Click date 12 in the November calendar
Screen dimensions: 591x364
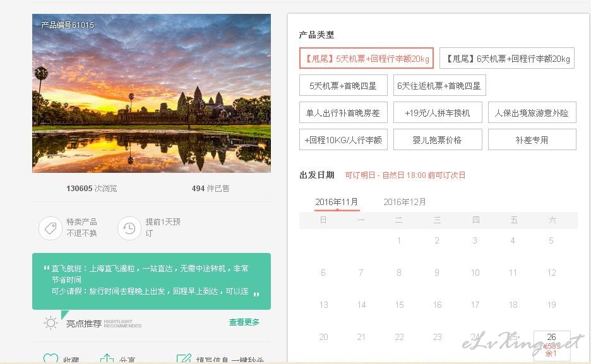(552, 273)
